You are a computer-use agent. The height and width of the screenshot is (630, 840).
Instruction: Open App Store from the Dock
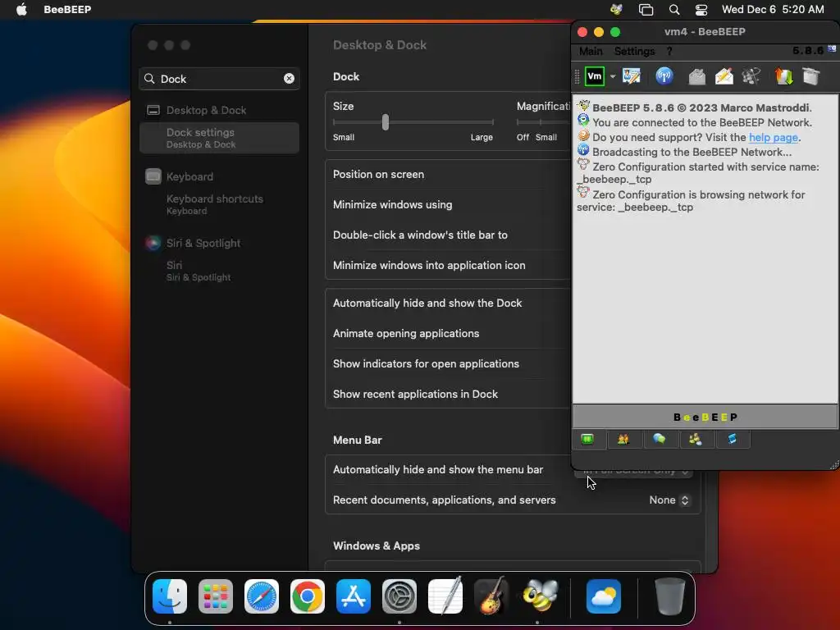(354, 596)
